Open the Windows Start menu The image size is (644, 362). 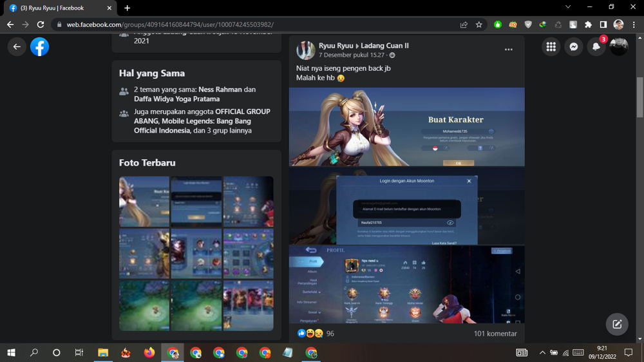[x=11, y=352]
